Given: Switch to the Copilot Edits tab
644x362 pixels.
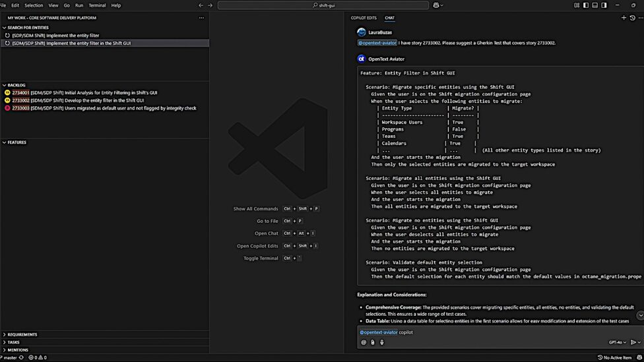Looking at the screenshot, I should [364, 18].
